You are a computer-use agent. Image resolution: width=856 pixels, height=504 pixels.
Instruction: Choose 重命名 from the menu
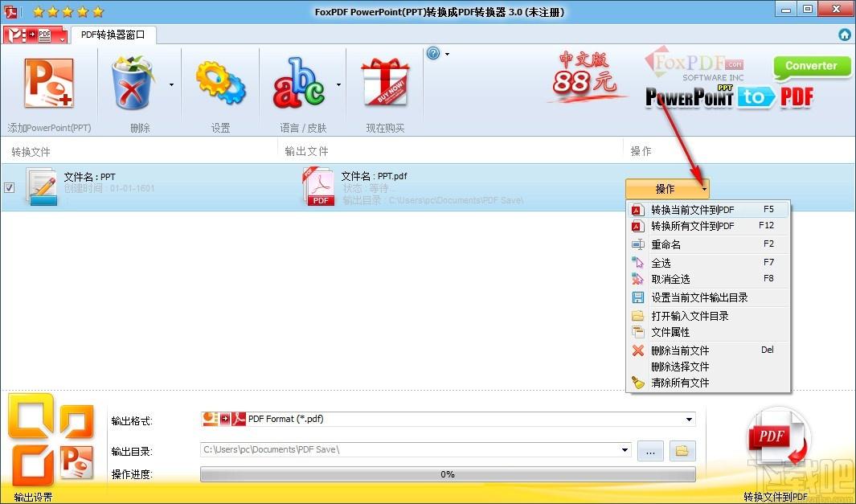707,244
